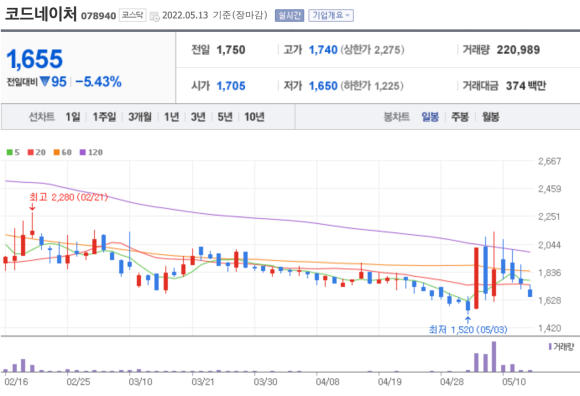The image size is (580, 396).
Task: Click the 1,420 price axis label
Action: pyautogui.click(x=549, y=328)
